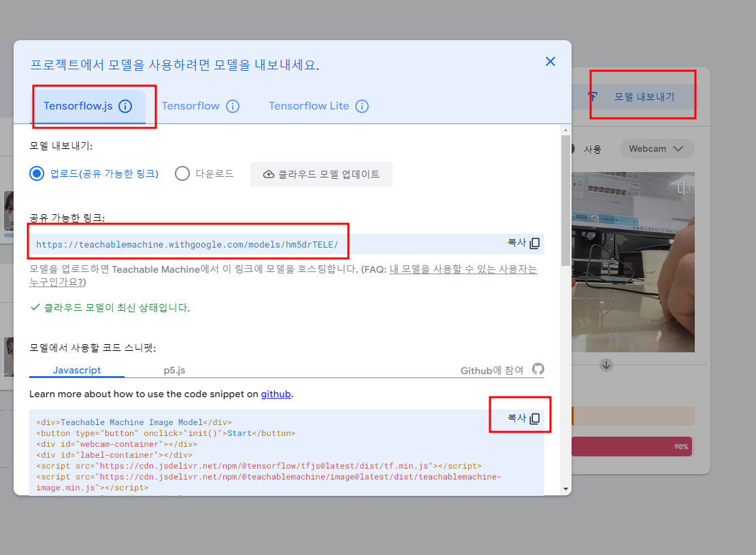Select the 업로드(공유 가능한 링크) radio option
756x555 pixels.
(37, 173)
